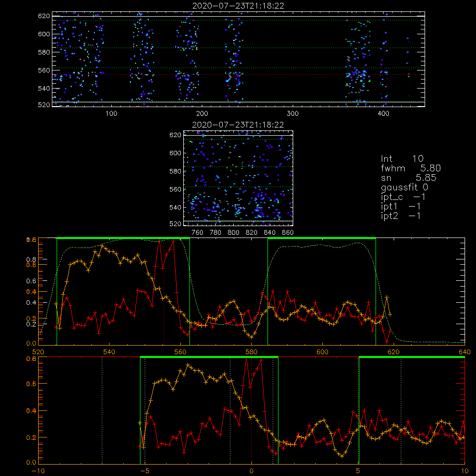Click x-axis label 760 on middle image

pyautogui.click(x=198, y=233)
